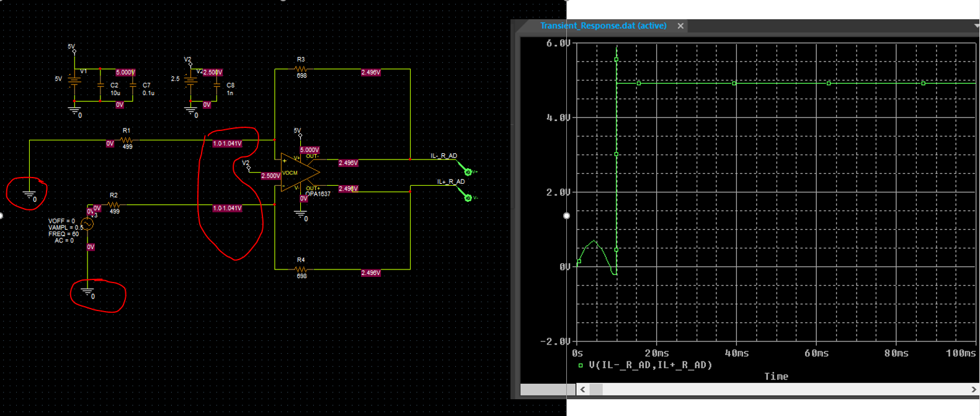980x416 pixels.
Task: Select ground symbol under op-amp V- pin
Action: tap(301, 215)
